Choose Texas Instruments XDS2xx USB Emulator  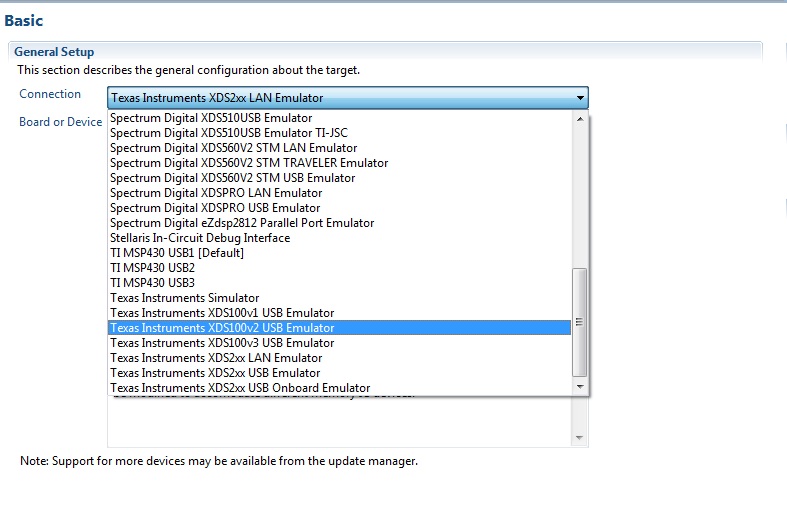[x=215, y=373]
